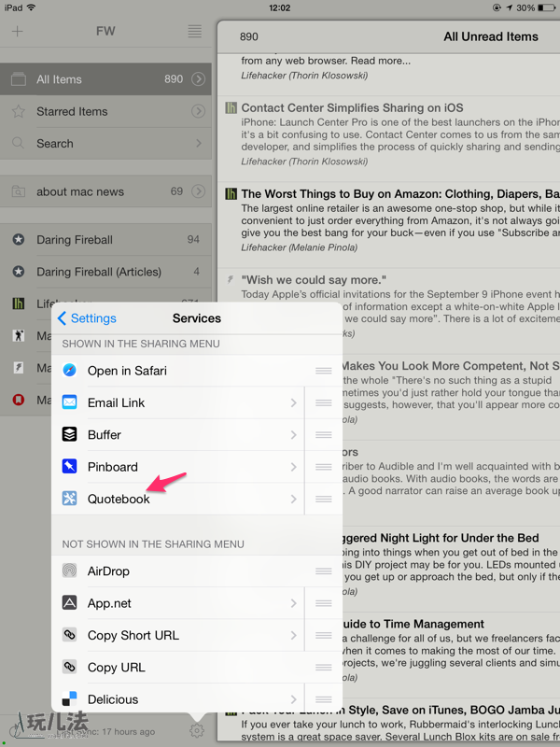Click reorder handle for Copy Short URL

click(323, 635)
